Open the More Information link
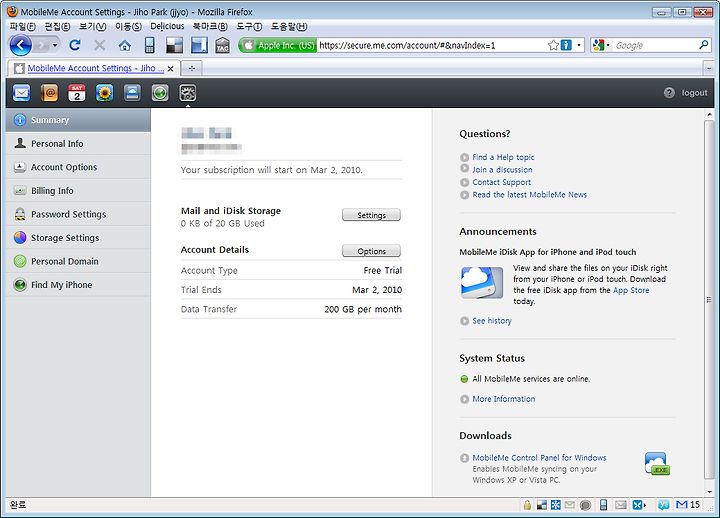This screenshot has height=518, width=720. [x=504, y=399]
